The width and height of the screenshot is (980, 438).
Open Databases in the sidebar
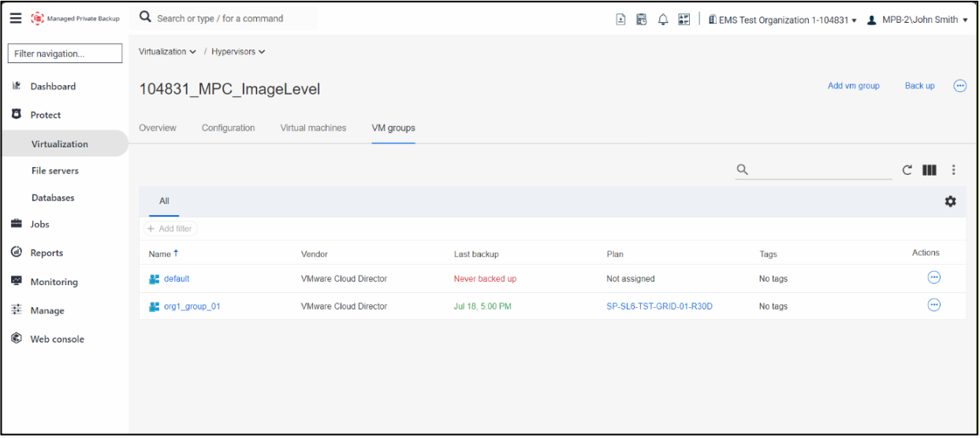[53, 198]
